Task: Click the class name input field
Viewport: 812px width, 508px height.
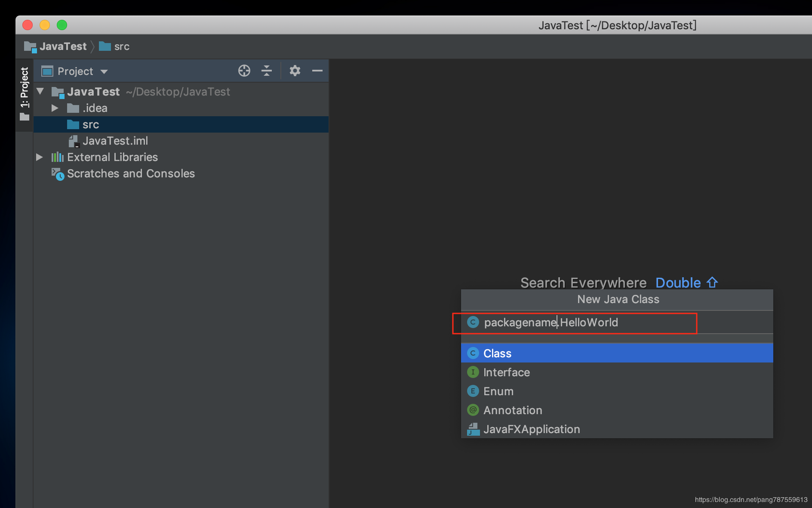Action: pos(617,322)
